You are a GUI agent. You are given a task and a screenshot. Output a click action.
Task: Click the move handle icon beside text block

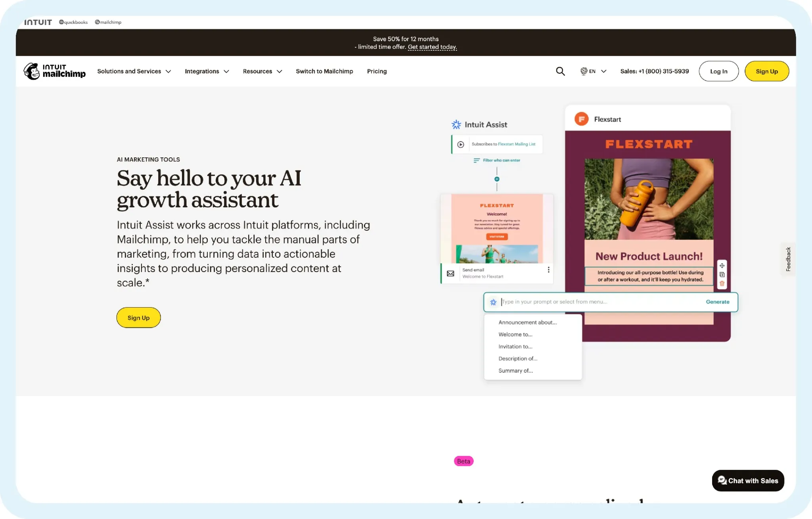click(722, 266)
